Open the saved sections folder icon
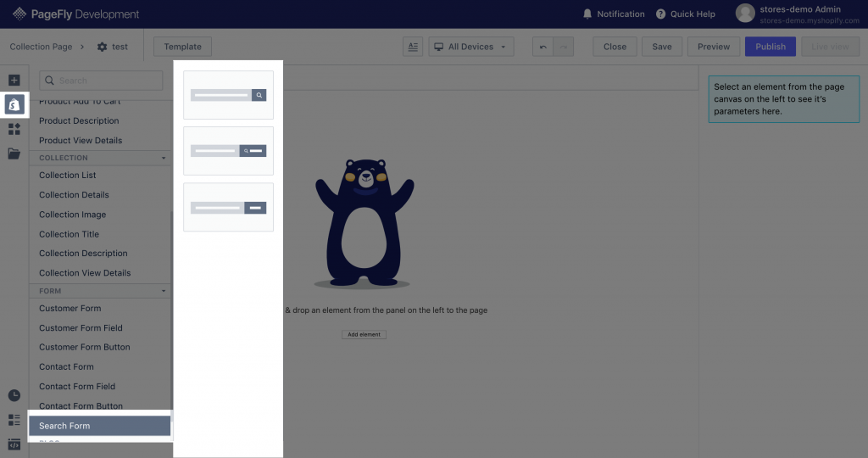Screen dimensions: 868x458 14,154
